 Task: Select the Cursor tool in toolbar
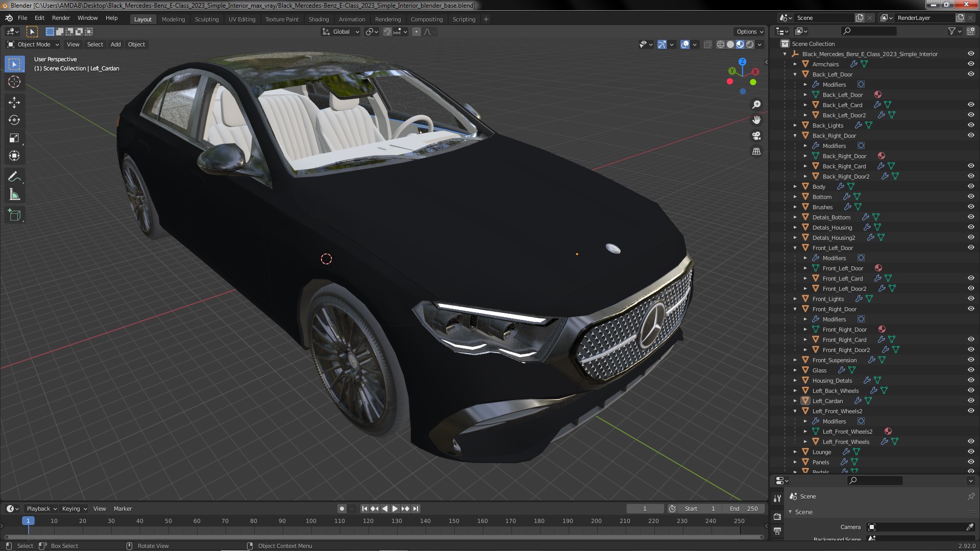point(14,82)
